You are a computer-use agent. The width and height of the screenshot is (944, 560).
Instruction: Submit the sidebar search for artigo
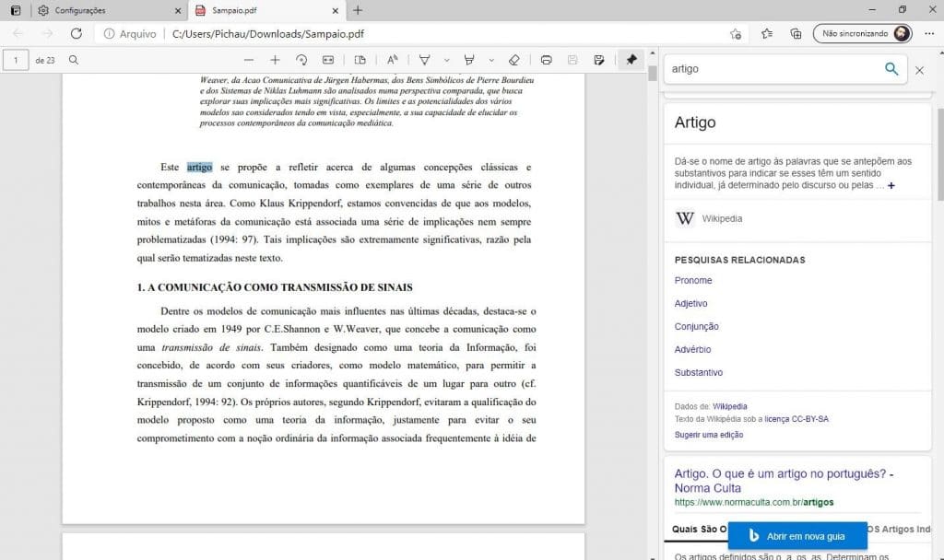tap(891, 68)
